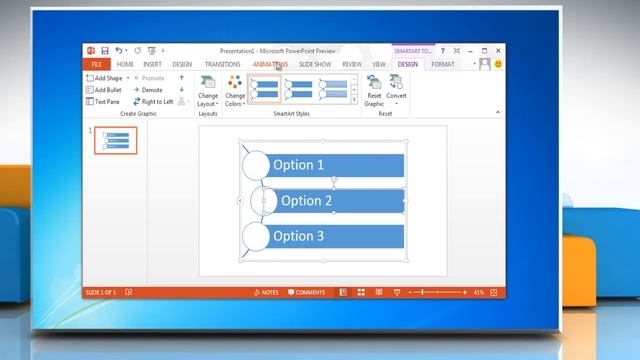Click the spell check icon in status bar
This screenshot has width=640, height=360.
click(129, 292)
